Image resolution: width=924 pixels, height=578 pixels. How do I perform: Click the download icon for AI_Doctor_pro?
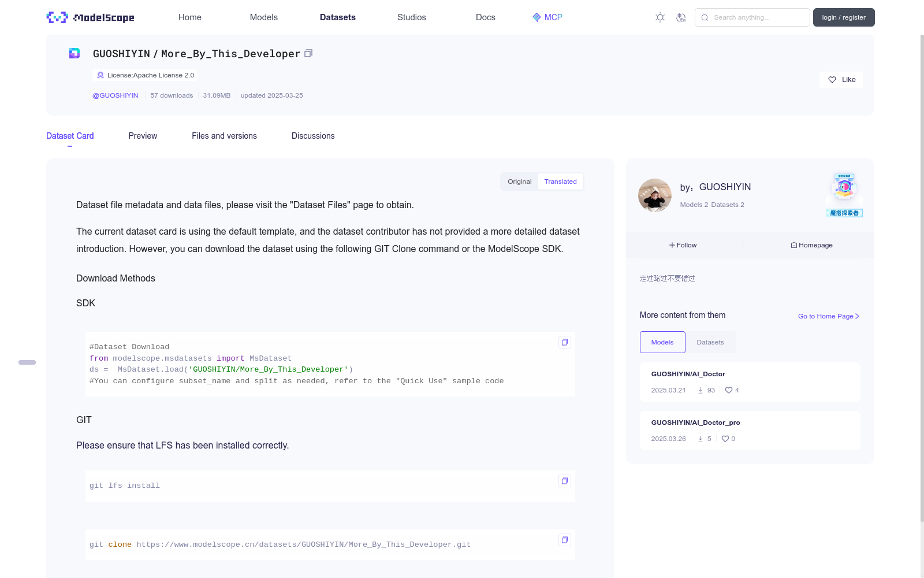coord(701,439)
